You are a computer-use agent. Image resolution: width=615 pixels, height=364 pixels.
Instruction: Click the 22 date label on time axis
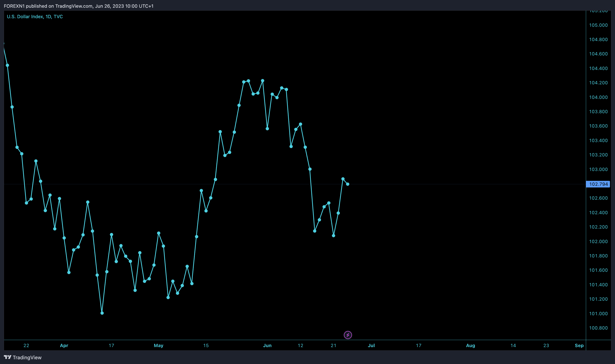coord(26,345)
